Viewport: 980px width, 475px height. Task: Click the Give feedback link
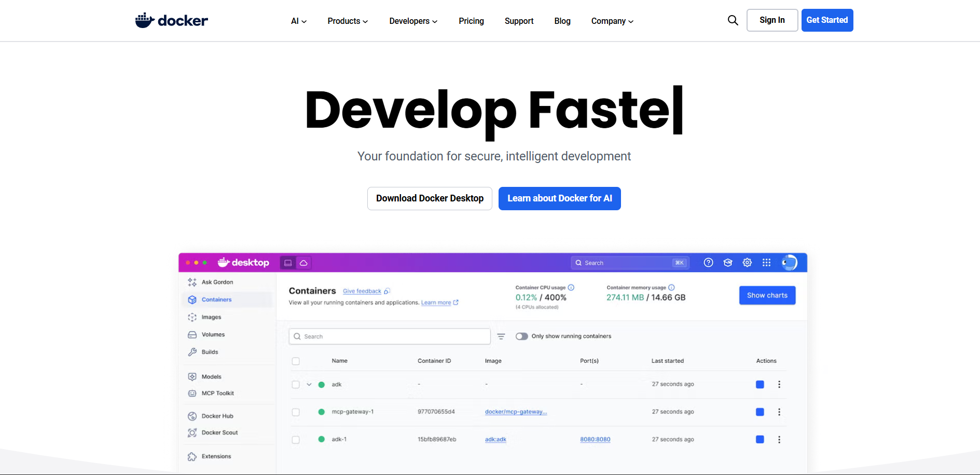pyautogui.click(x=362, y=291)
